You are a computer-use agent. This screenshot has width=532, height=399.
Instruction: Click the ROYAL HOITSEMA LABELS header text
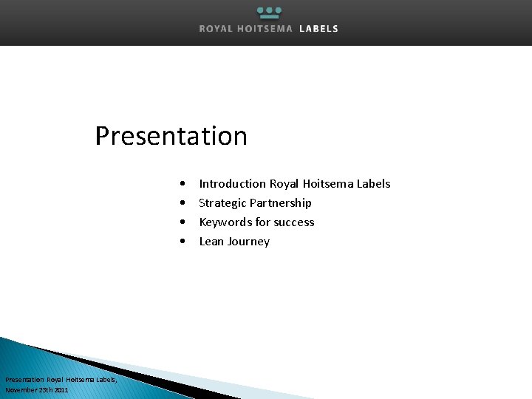pos(269,29)
